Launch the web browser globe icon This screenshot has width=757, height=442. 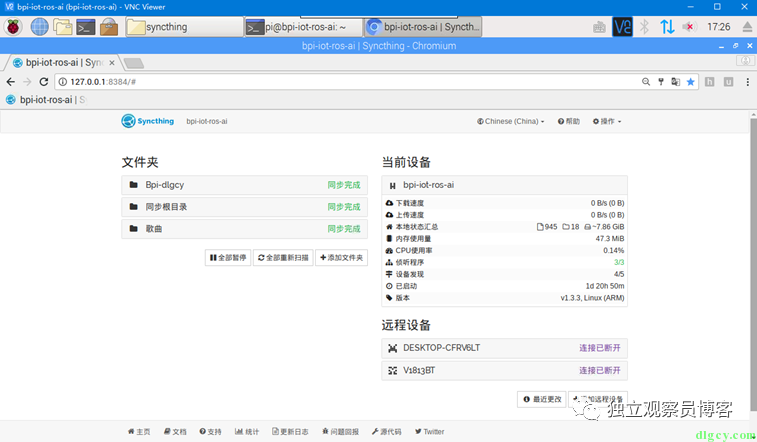click(x=40, y=27)
